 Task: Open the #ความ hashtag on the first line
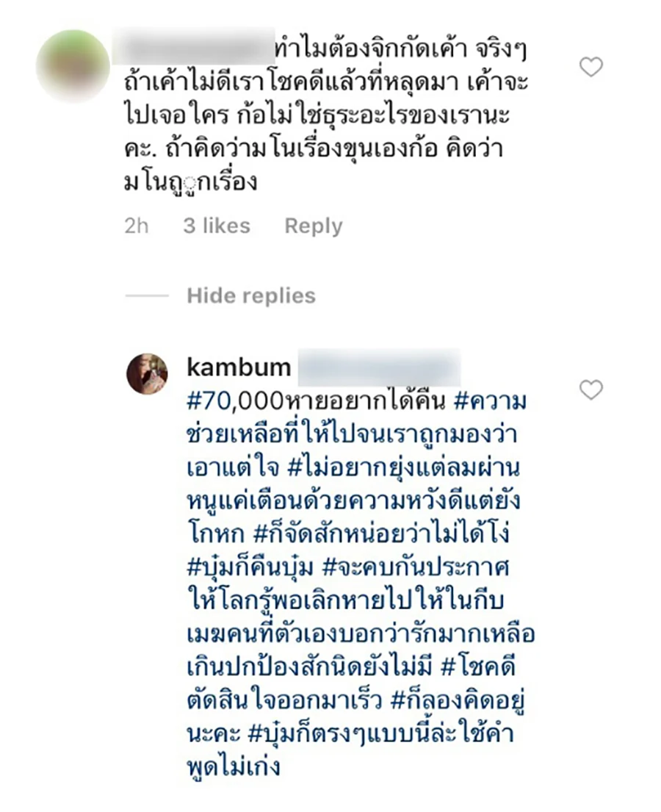(490, 402)
